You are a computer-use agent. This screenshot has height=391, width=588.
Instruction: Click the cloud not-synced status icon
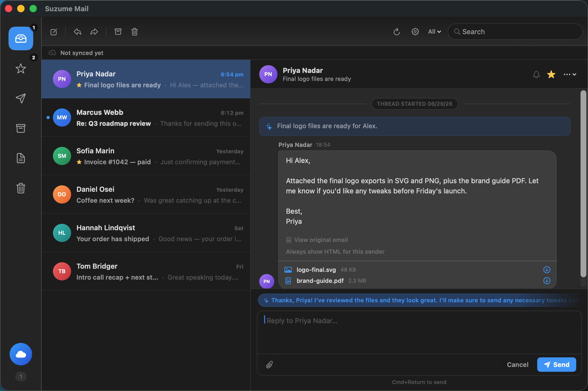coord(52,53)
